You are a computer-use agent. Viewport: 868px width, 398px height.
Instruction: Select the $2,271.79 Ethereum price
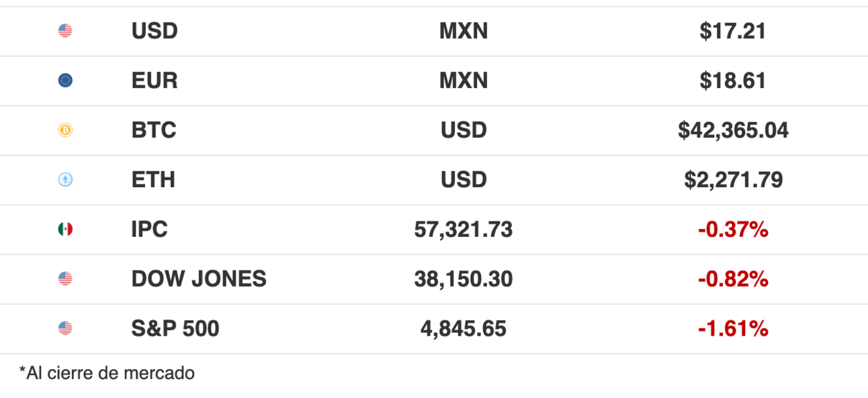(733, 180)
